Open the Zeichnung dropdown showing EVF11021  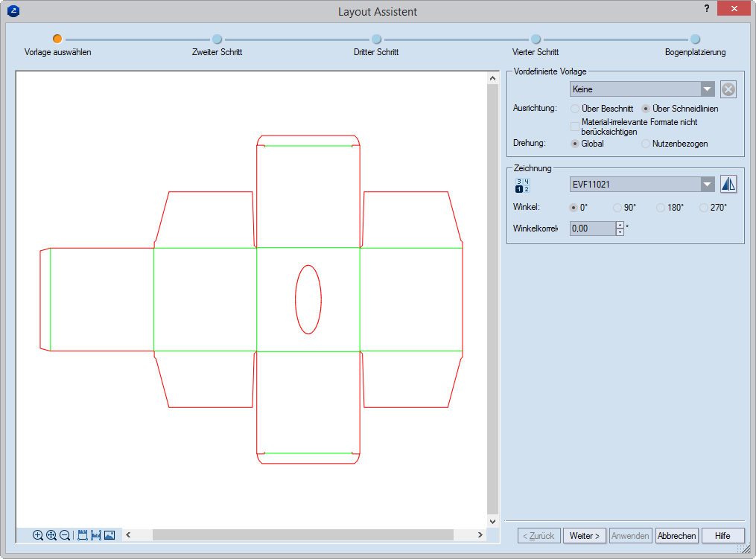[642, 184]
